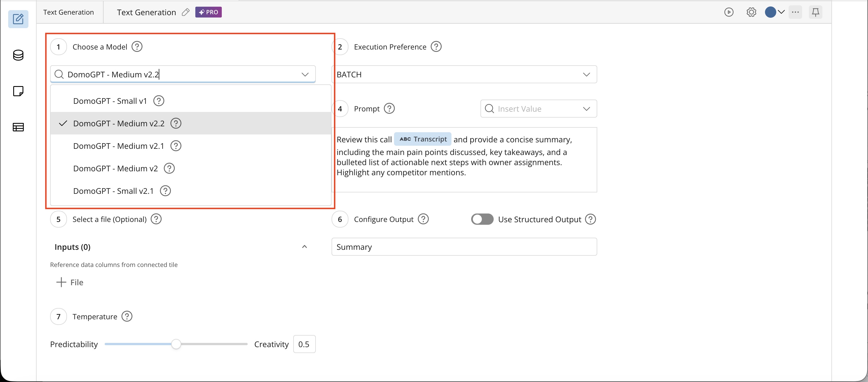This screenshot has width=868, height=382.
Task: Click the temperature slider handle
Action: point(176,344)
